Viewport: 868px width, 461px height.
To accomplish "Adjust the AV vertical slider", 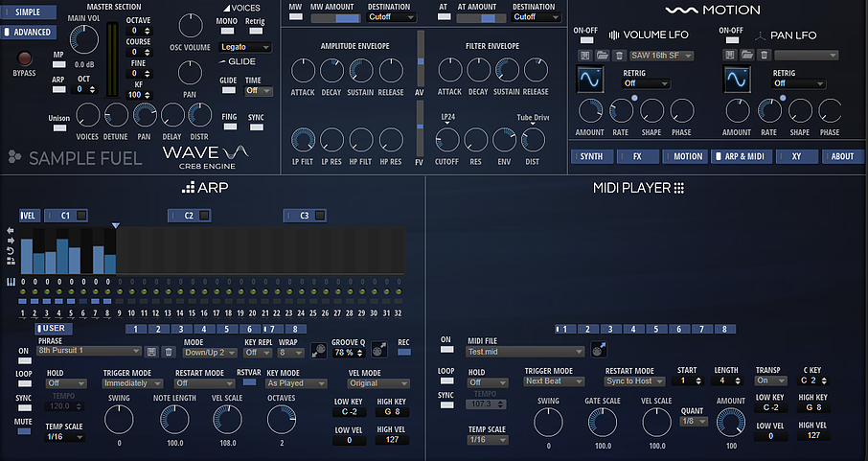I will click(421, 58).
